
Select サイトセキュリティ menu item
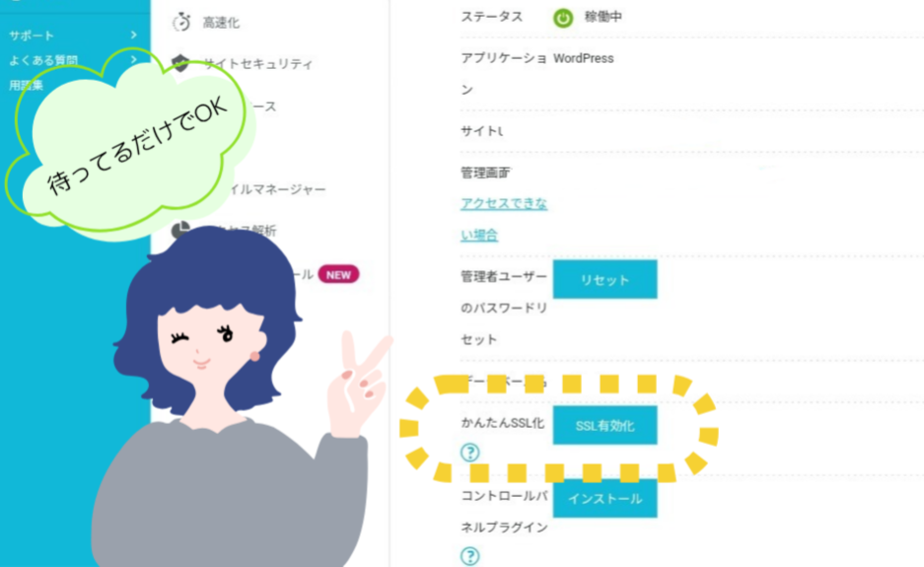click(x=257, y=64)
